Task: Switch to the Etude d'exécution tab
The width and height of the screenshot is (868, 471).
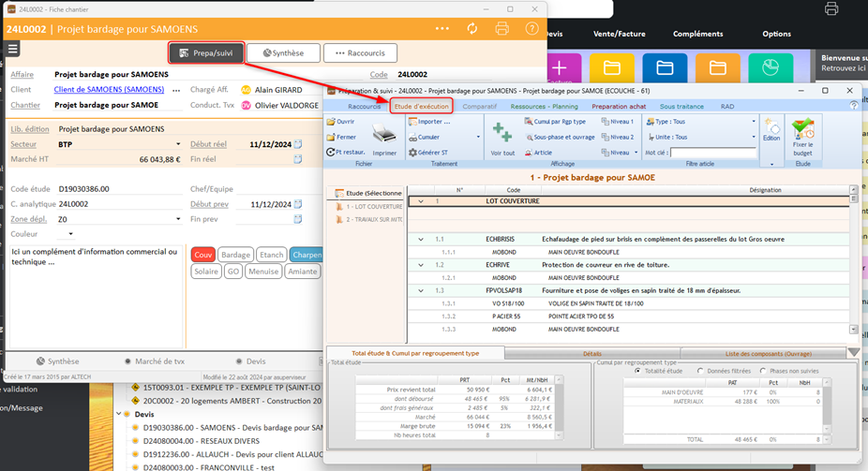Action: point(421,106)
